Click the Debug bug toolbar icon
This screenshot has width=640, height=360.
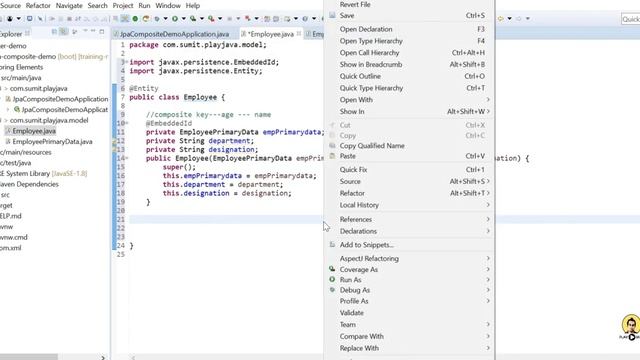tap(157, 19)
